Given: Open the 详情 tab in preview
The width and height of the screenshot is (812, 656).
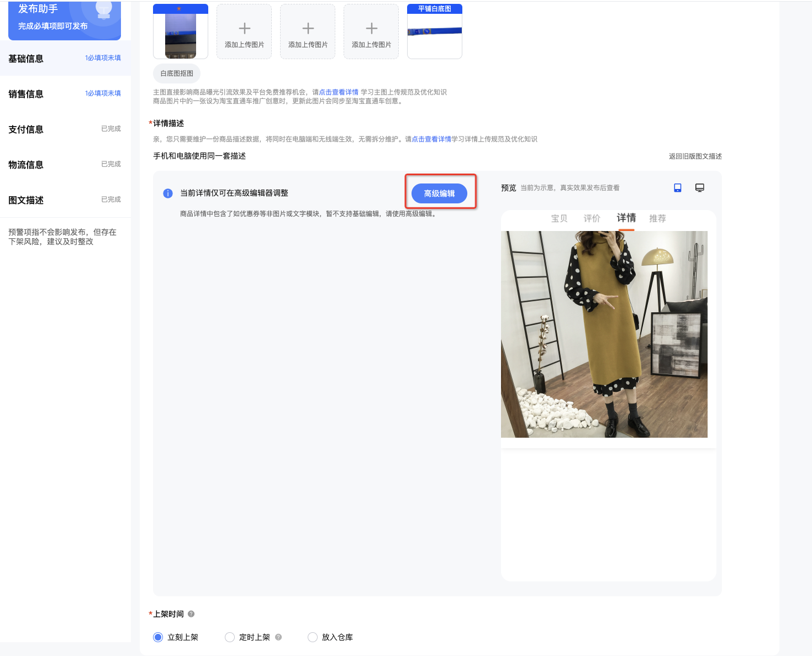Looking at the screenshot, I should 626,218.
